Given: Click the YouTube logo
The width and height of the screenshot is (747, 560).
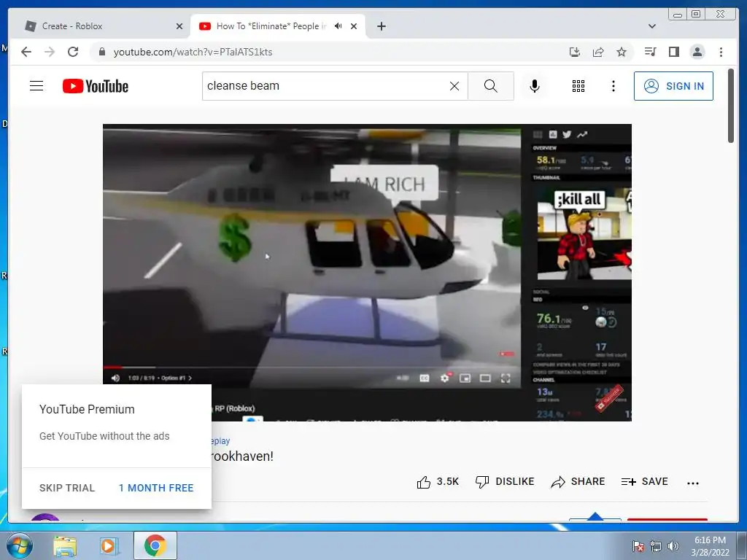Looking at the screenshot, I should click(96, 86).
